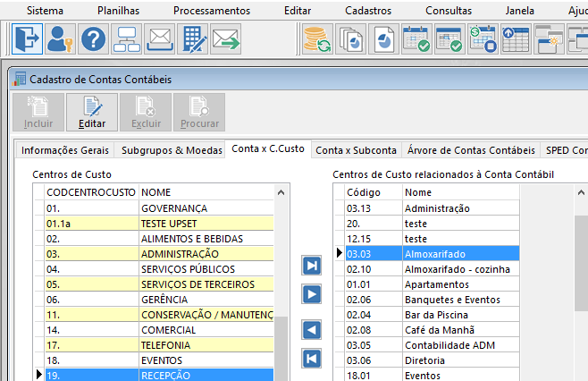The height and width of the screenshot is (381, 588).
Task: Open the Sistema menu
Action: point(45,11)
